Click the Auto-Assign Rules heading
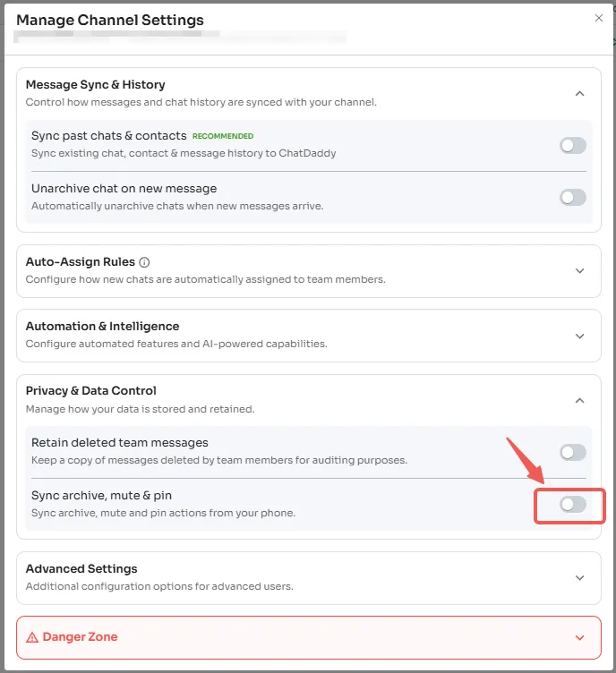 (80, 262)
